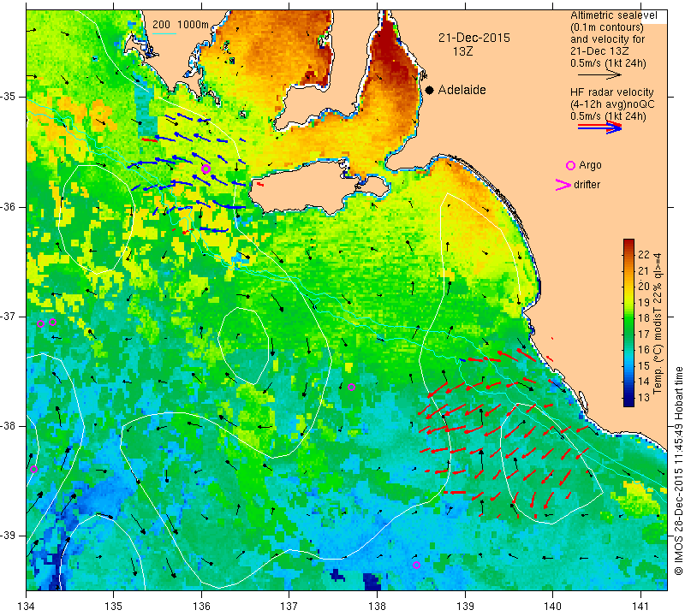Click the Argo circle near 137.7°E, 37.6°S
The image size is (685, 616).
(351, 388)
